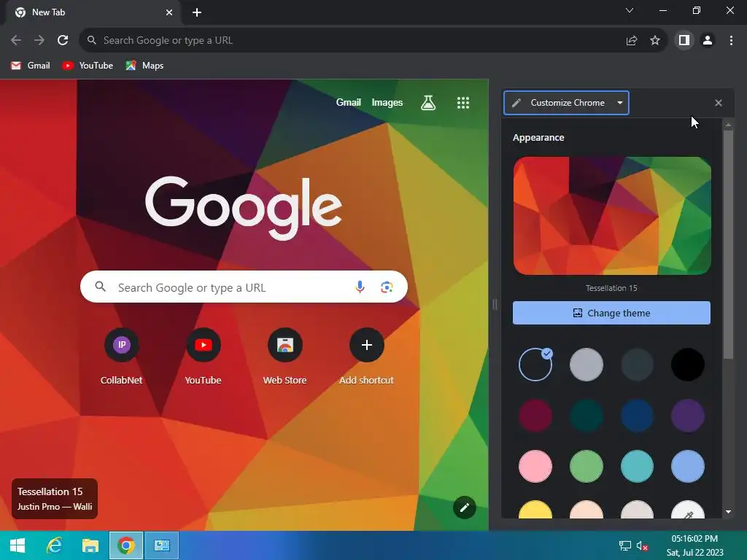This screenshot has width=747, height=560.
Task: Select the light blue color swatch
Action: tap(687, 466)
